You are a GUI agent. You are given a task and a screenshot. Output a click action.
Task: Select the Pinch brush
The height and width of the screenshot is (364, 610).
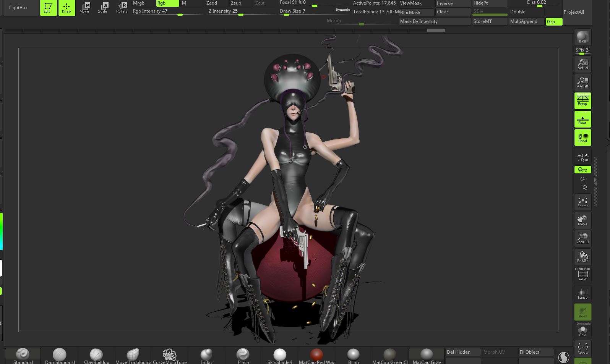[x=243, y=356]
